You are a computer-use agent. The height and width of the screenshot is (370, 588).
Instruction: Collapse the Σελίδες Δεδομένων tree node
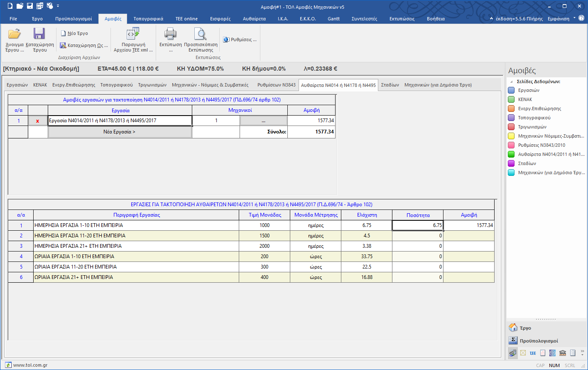point(512,81)
